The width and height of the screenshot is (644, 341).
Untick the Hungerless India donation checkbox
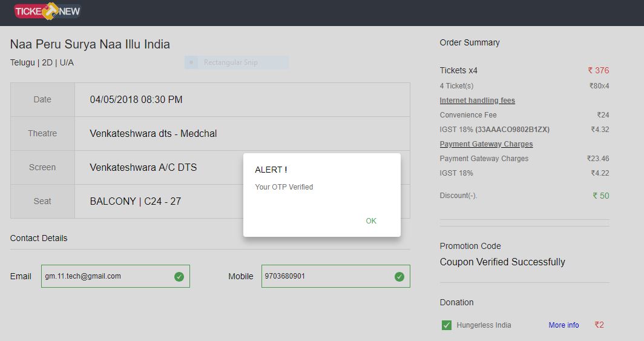coord(447,325)
